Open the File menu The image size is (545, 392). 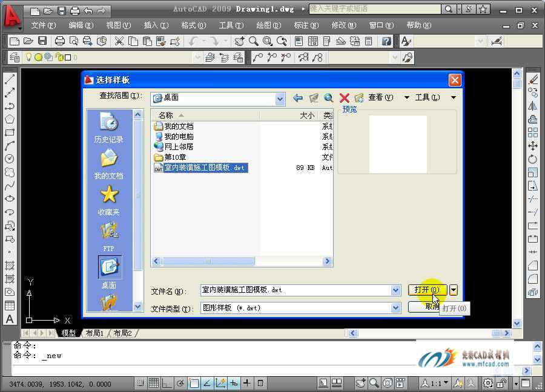(x=43, y=25)
